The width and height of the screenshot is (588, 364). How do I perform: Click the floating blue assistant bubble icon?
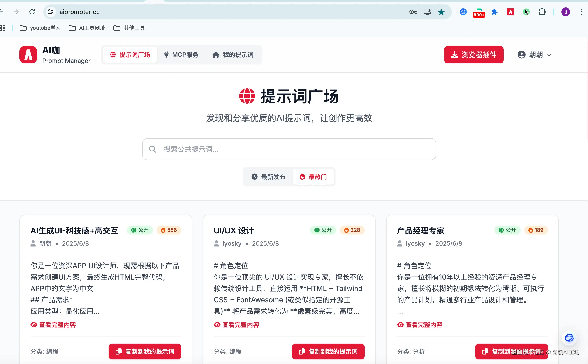569,338
